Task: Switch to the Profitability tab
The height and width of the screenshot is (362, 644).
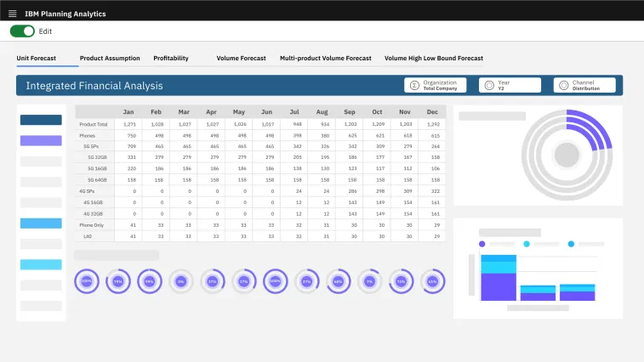Action: pyautogui.click(x=171, y=59)
